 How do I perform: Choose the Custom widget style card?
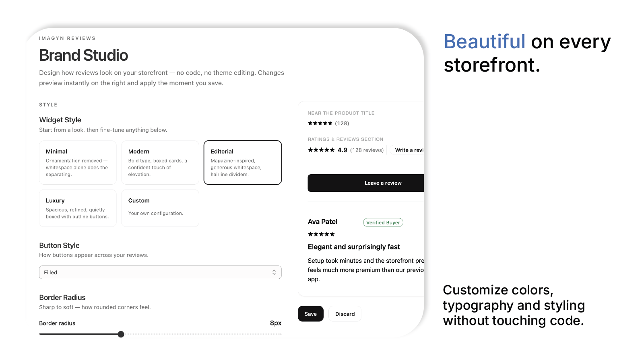[160, 208]
